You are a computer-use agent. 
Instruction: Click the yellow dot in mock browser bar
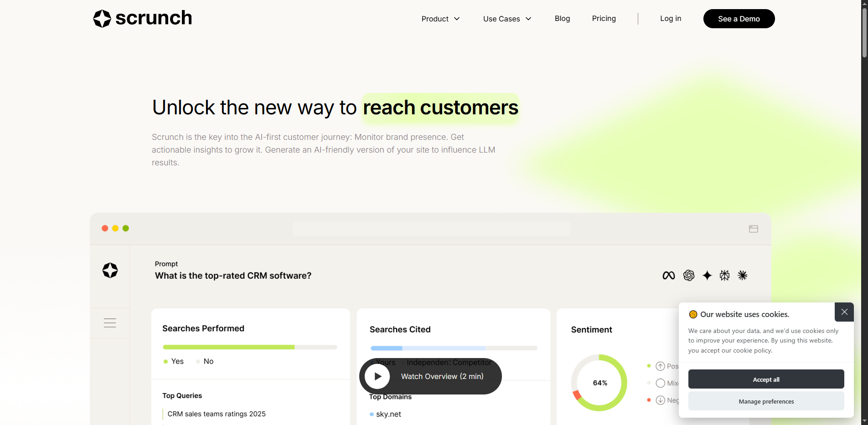click(115, 228)
